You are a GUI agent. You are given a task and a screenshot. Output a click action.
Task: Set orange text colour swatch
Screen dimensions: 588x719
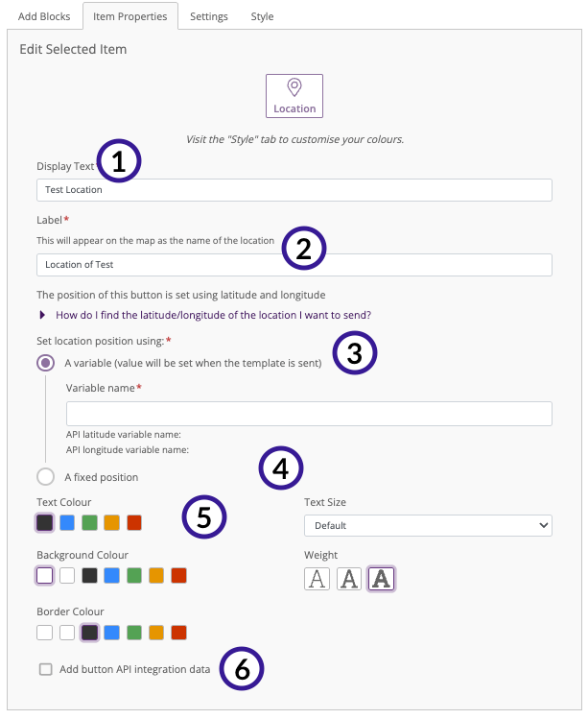click(x=111, y=523)
